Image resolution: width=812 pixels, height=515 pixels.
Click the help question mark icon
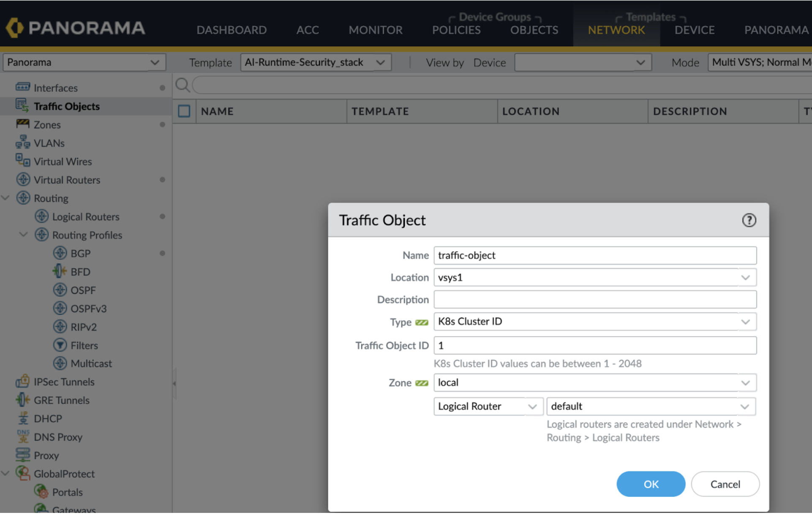pos(749,220)
